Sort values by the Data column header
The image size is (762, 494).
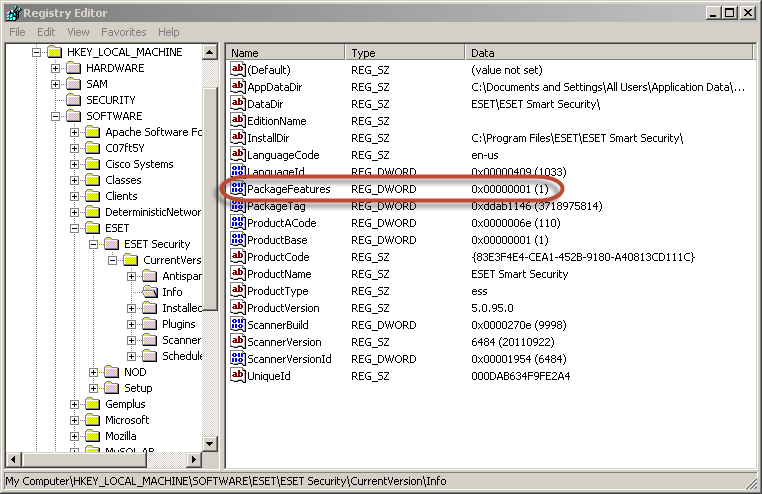609,52
